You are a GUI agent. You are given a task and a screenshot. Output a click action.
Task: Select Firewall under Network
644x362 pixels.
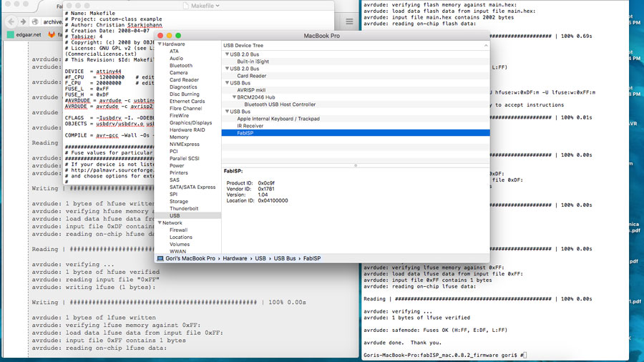pyautogui.click(x=178, y=230)
